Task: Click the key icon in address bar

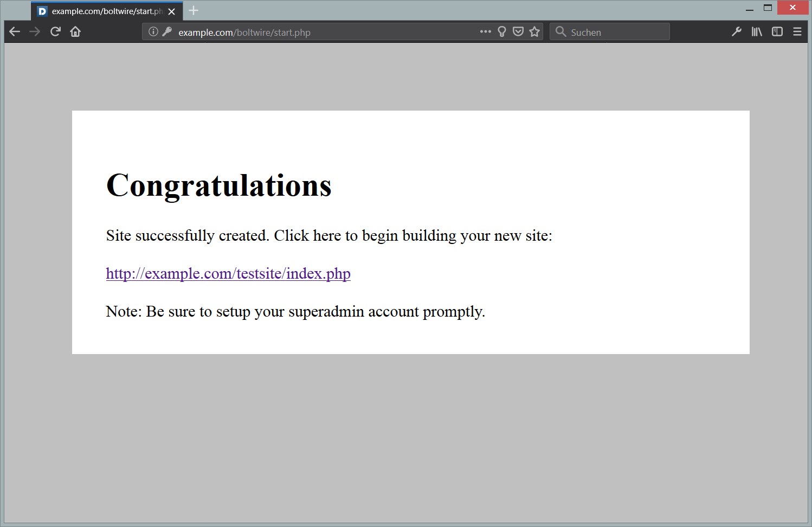Action: click(x=167, y=31)
